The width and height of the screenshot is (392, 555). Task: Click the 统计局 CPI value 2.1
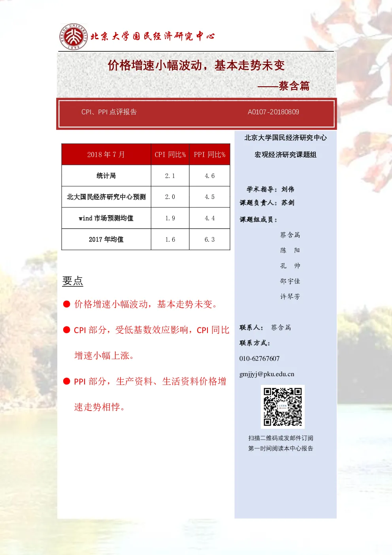(x=170, y=176)
